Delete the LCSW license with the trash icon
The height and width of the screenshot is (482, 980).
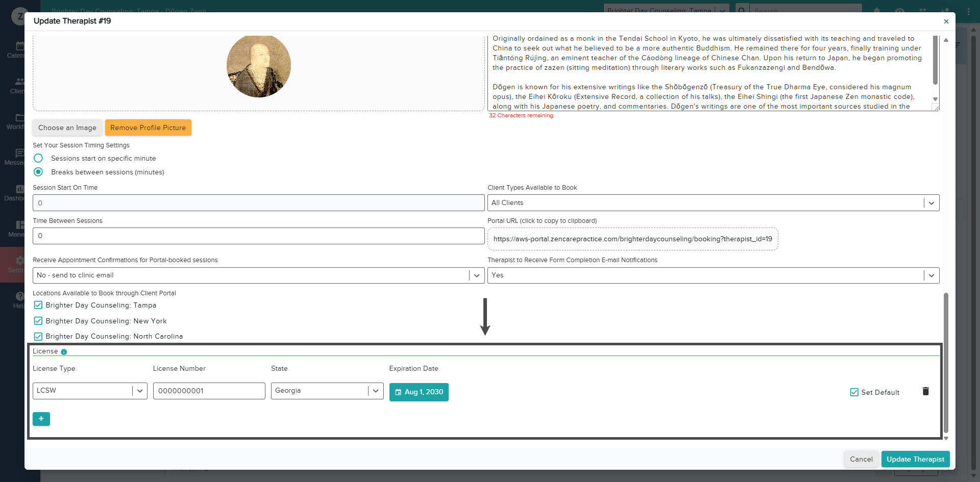click(x=925, y=391)
